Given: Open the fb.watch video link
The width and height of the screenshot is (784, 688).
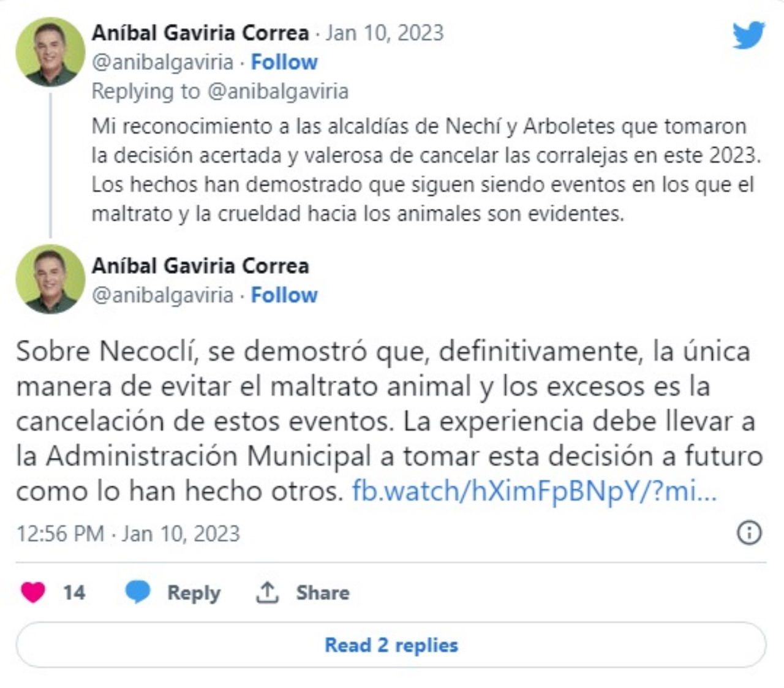Looking at the screenshot, I should [534, 491].
